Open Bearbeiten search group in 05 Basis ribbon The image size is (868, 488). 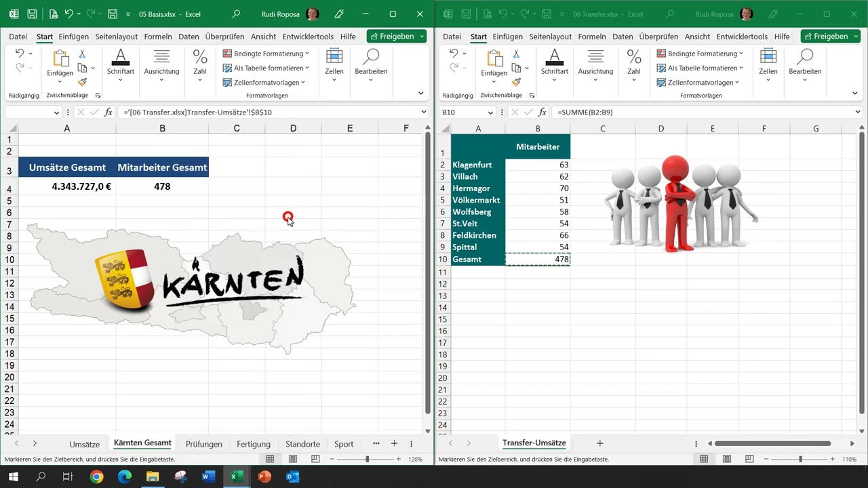click(371, 65)
